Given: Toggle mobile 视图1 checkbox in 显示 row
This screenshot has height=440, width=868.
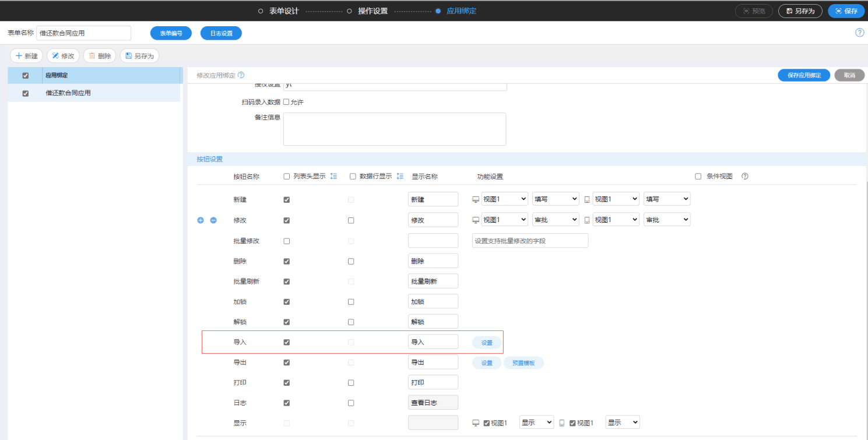Looking at the screenshot, I should (x=572, y=424).
